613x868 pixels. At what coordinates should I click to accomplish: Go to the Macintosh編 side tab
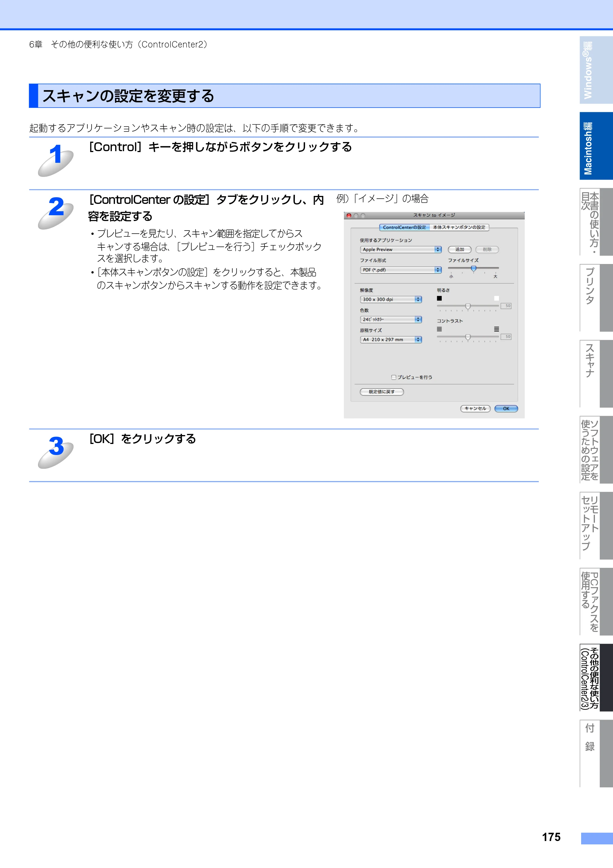(x=596, y=146)
